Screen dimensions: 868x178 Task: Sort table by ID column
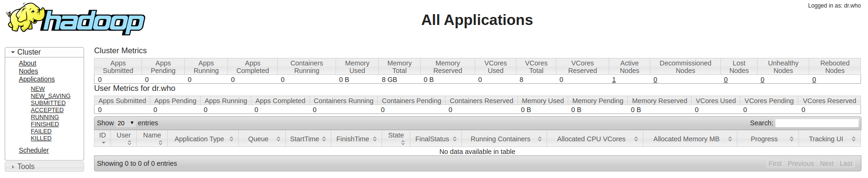[102, 138]
